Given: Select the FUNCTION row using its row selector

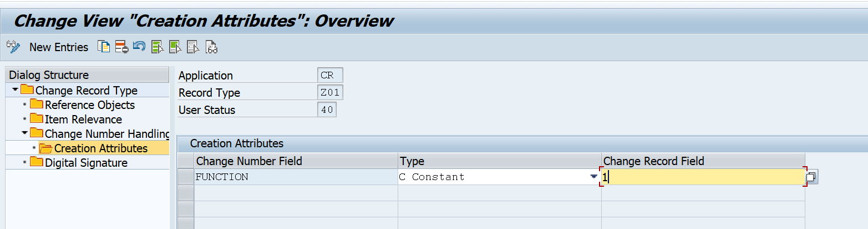Looking at the screenshot, I should (x=186, y=177).
